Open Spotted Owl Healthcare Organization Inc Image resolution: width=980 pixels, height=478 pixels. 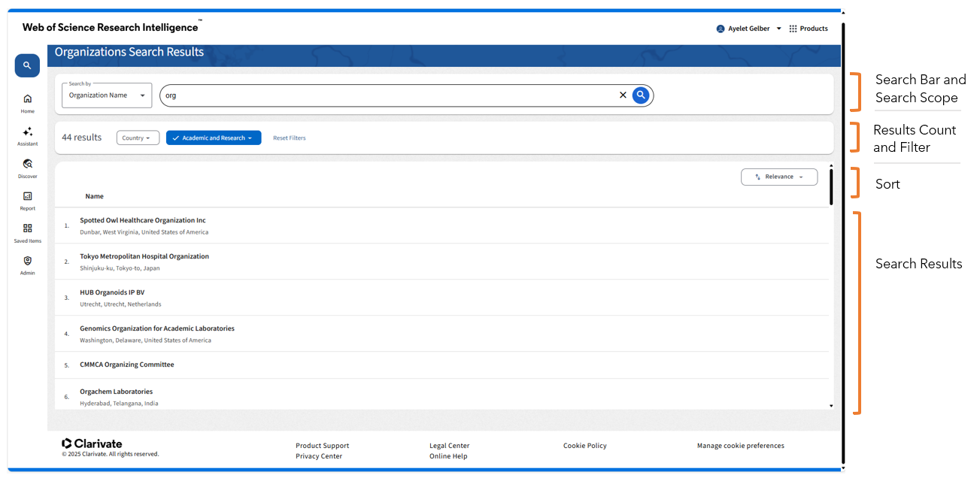pos(143,220)
